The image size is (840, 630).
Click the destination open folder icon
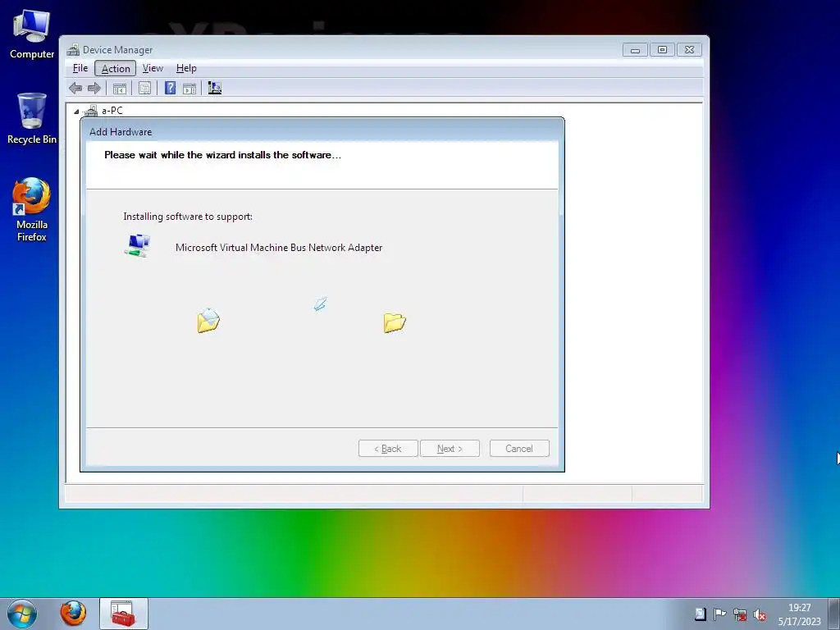coord(395,322)
